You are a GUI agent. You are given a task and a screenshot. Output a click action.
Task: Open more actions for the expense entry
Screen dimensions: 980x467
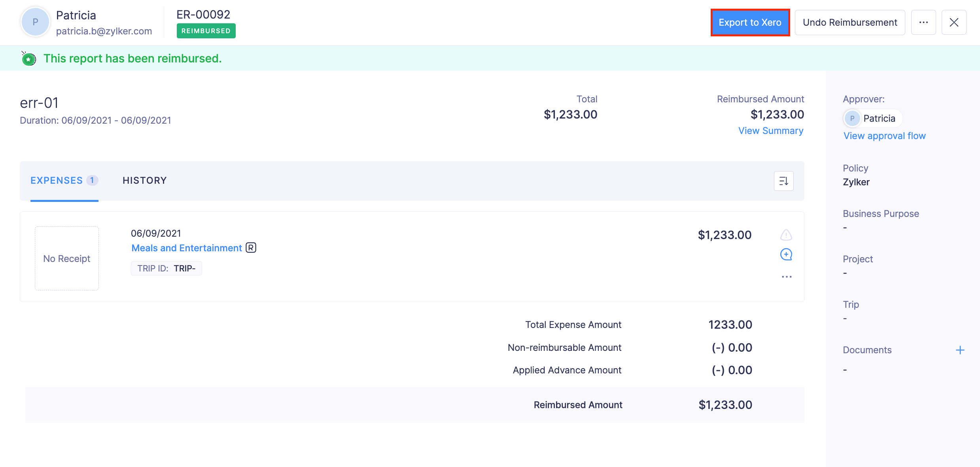[x=786, y=277]
